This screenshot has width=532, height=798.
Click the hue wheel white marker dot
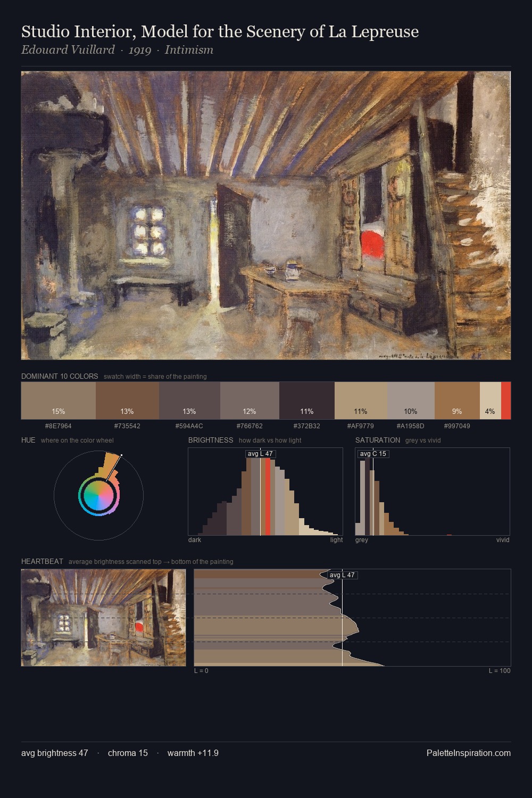click(x=121, y=455)
